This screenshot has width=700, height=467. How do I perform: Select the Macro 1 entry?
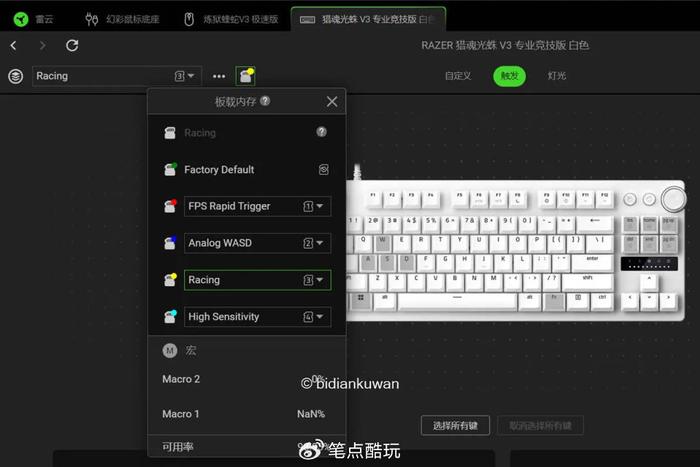click(181, 414)
